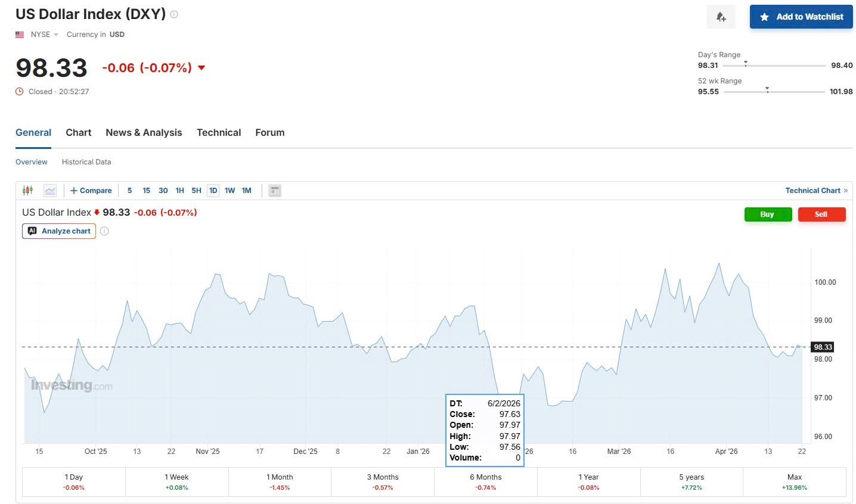Open the Historical Data sub-tab
Viewport: 856px width, 504px height.
coord(86,162)
